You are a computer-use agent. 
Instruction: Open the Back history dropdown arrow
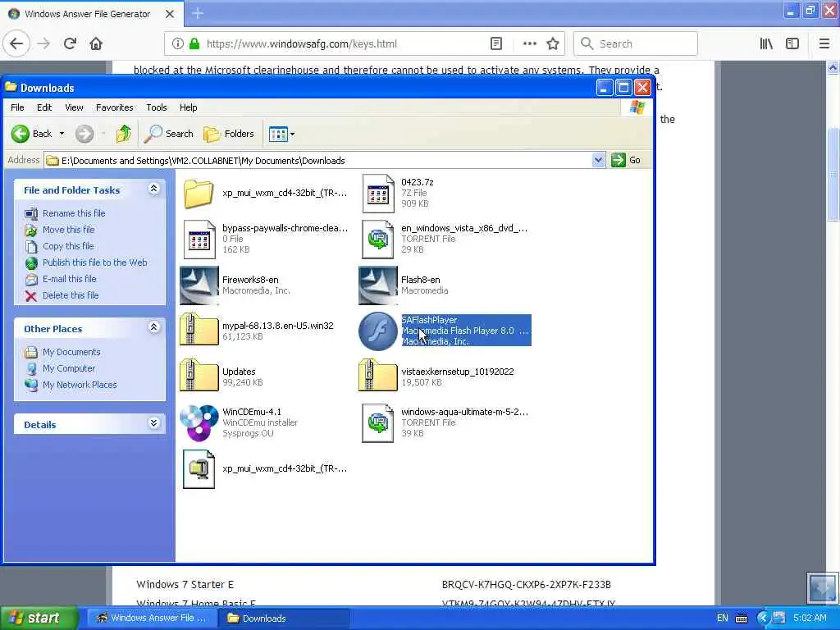pos(62,134)
